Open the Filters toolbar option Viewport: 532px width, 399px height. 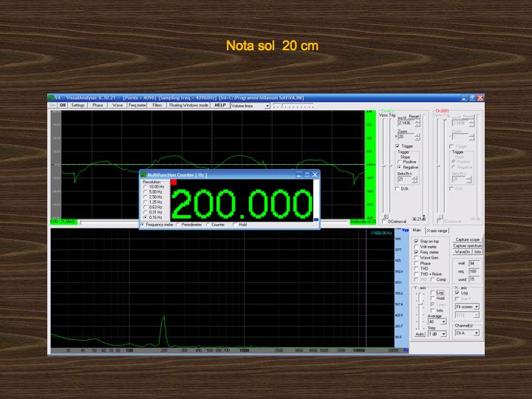click(x=157, y=106)
